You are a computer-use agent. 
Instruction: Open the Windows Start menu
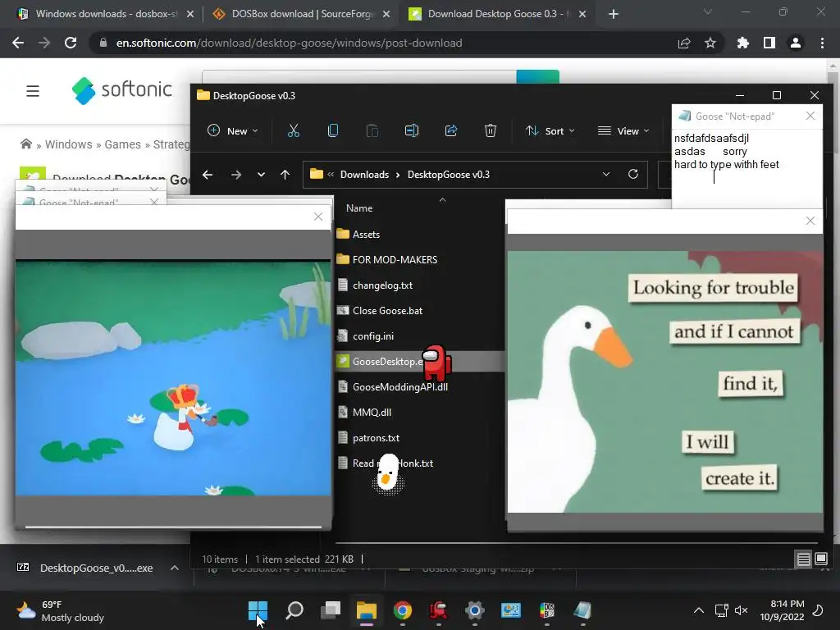tap(258, 610)
